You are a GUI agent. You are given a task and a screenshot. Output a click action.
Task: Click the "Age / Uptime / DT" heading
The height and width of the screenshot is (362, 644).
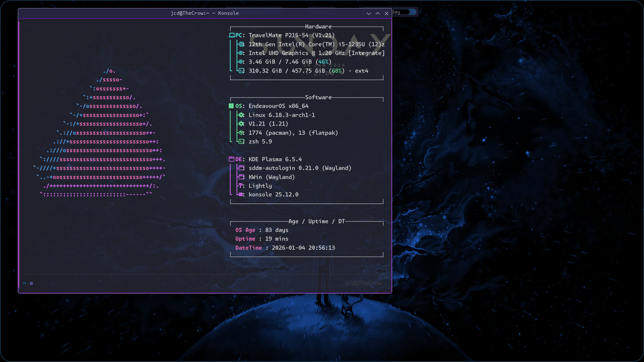click(x=317, y=221)
